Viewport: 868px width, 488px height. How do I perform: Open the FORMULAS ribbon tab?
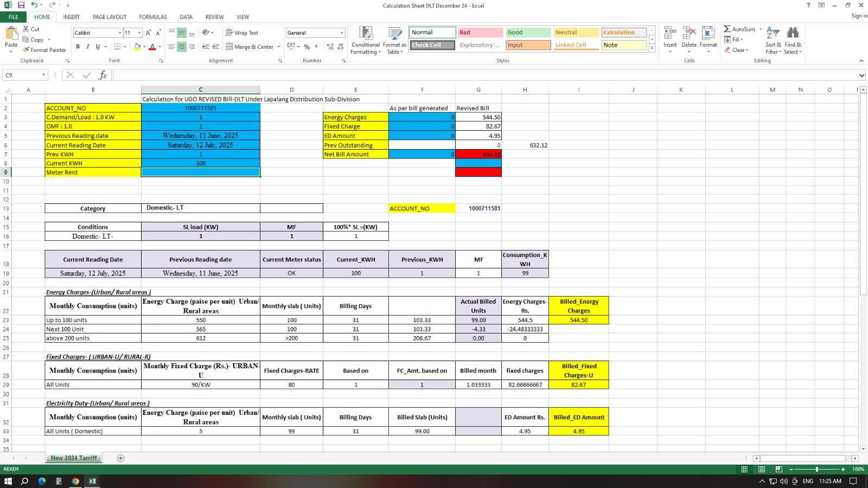tap(153, 17)
